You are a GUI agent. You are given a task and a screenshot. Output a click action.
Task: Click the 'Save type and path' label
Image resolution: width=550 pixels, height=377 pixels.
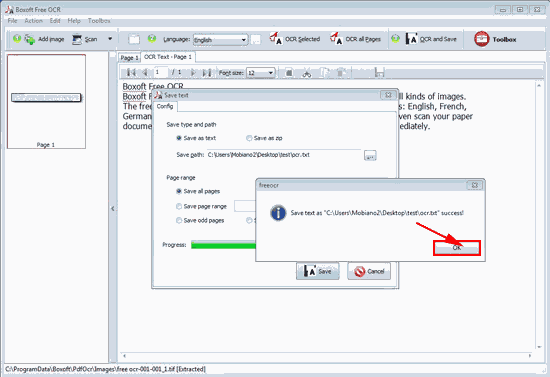[191, 124]
